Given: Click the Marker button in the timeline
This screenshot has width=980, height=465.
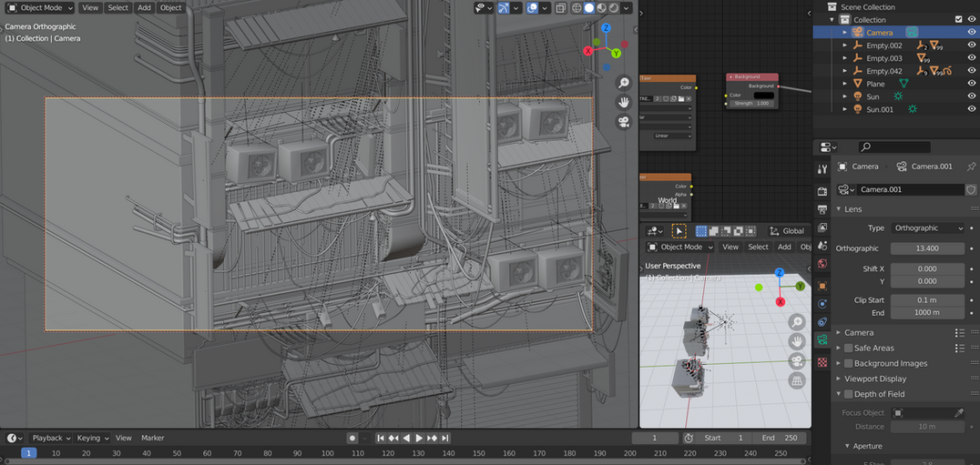Looking at the screenshot, I should [x=152, y=438].
